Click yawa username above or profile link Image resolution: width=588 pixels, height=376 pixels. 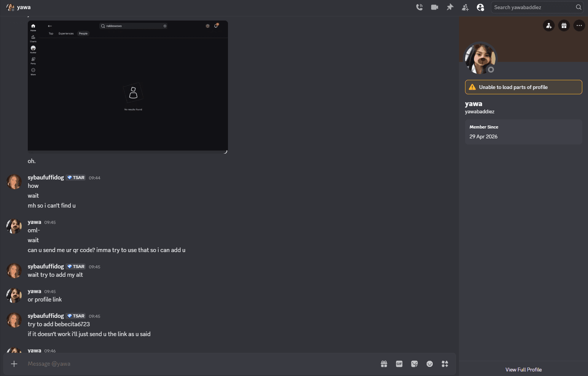coord(34,291)
